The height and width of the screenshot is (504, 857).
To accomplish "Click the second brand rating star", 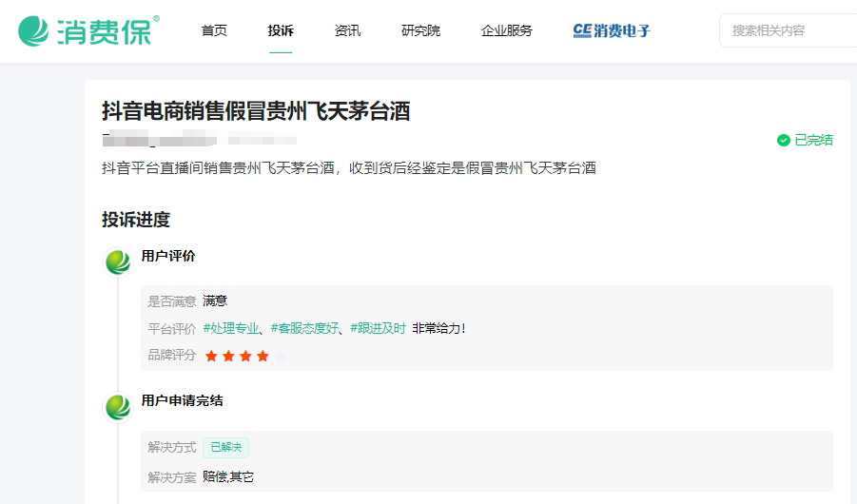I will click(228, 357).
